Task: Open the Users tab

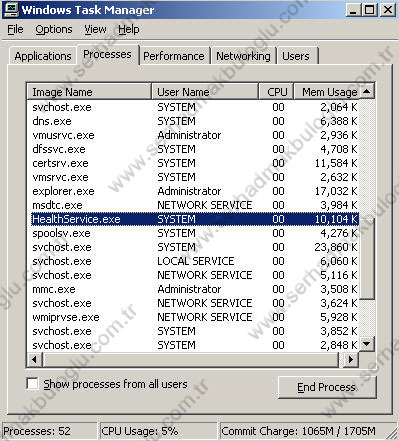Action: click(x=296, y=56)
